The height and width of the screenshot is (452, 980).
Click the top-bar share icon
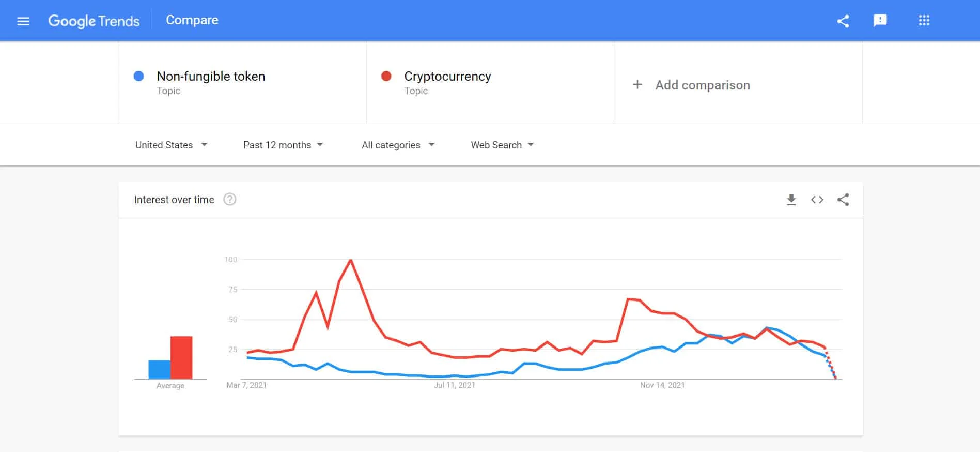pyautogui.click(x=843, y=21)
